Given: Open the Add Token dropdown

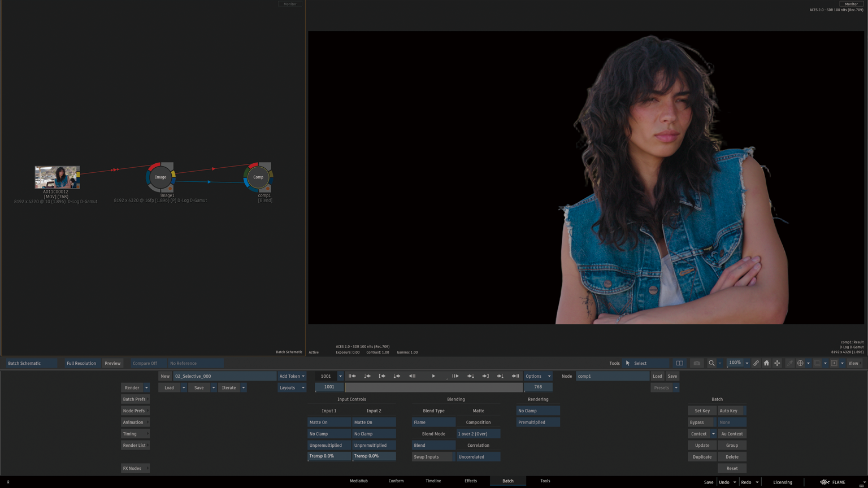Looking at the screenshot, I should (292, 376).
